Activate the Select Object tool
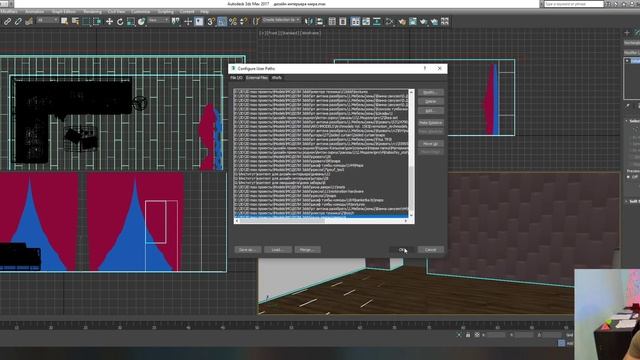This screenshot has width=640, height=360. 64,22
